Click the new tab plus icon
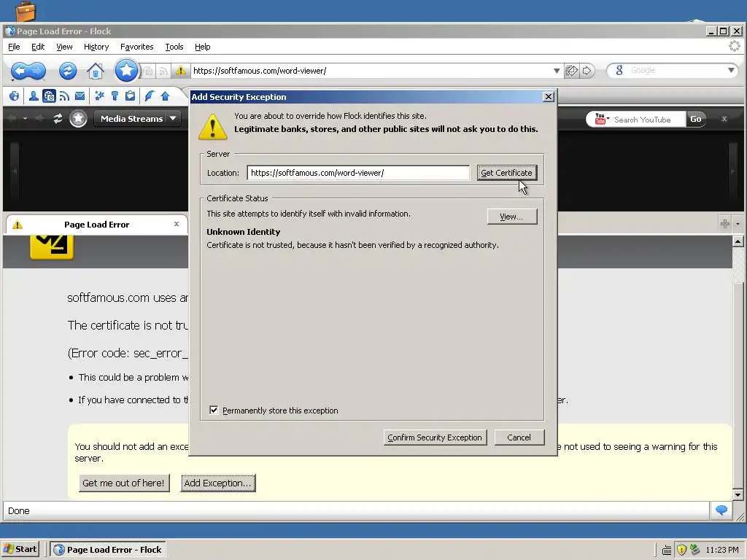The image size is (747, 560). (x=725, y=224)
